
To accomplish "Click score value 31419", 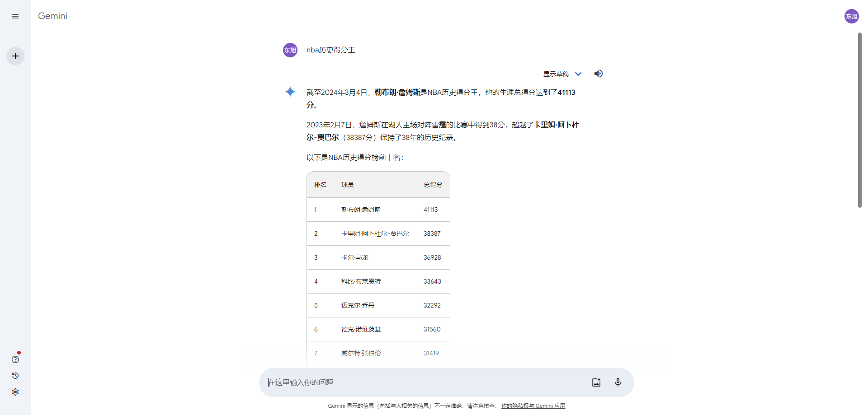I will tap(431, 353).
